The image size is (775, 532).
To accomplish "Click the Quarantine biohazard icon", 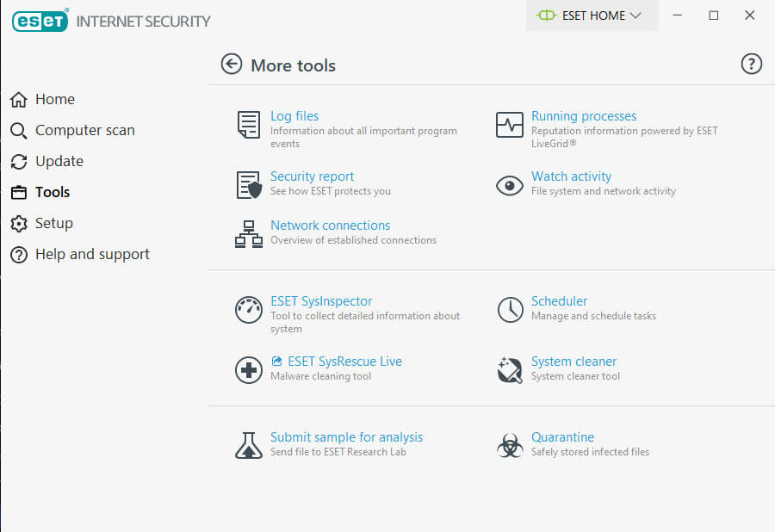I will (x=510, y=446).
